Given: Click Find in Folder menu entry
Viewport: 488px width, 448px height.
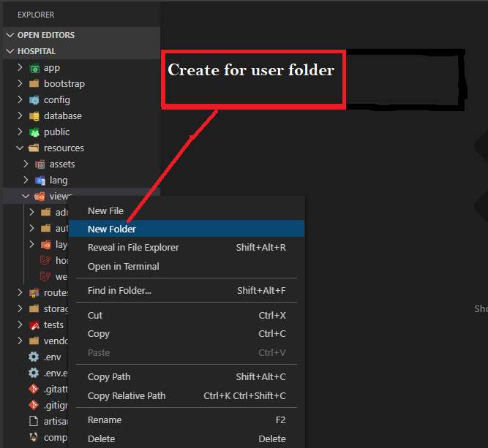Looking at the screenshot, I should coord(119,291).
